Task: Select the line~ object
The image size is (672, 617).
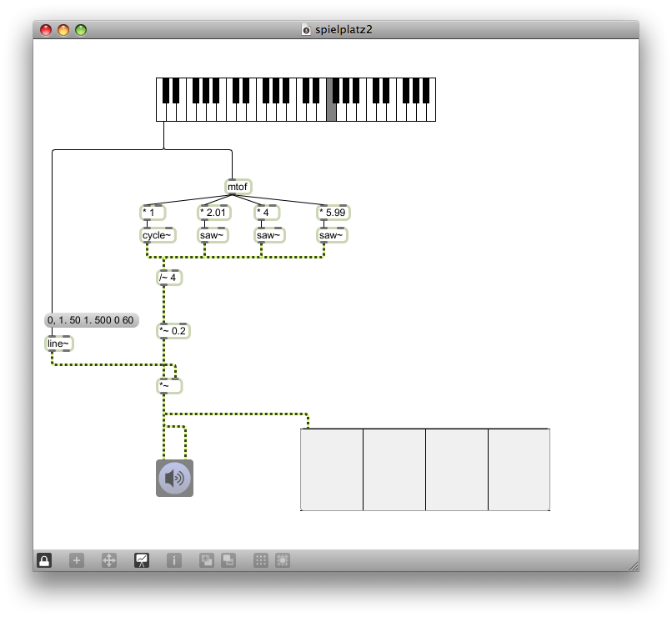Action: 58,343
